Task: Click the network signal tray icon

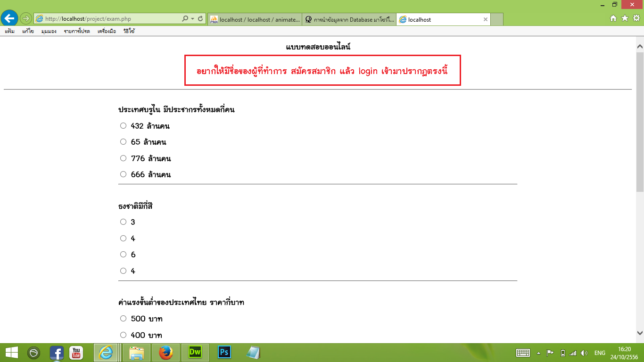Action: (573, 353)
